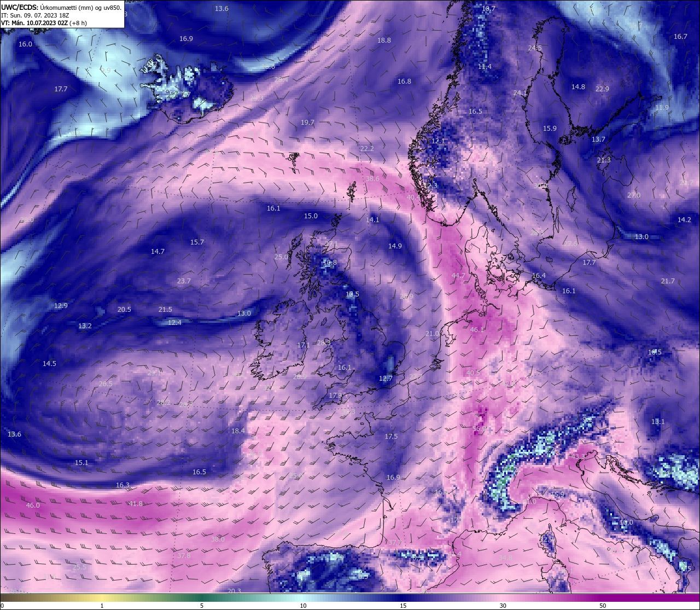This screenshot has width=700, height=610.
Task: Click the map value '21.0'
Action: pyautogui.click(x=432, y=333)
